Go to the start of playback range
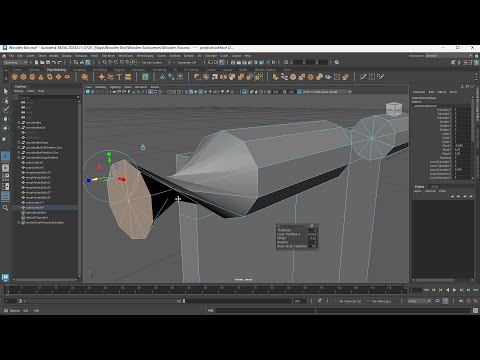The height and width of the screenshot is (360, 480). [x=426, y=290]
